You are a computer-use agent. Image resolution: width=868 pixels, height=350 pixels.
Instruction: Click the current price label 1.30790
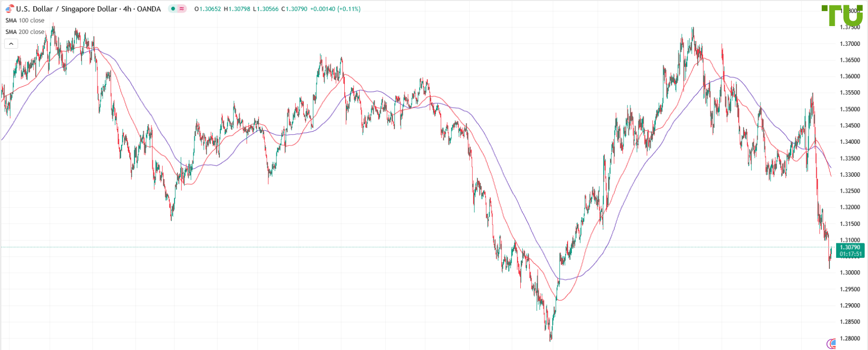[850, 247]
